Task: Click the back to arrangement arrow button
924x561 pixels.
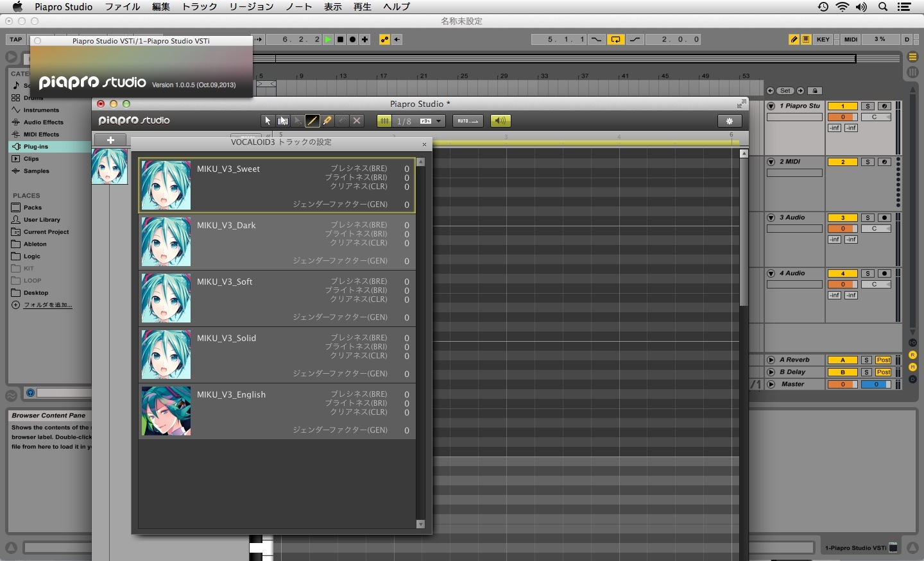Action: point(397,39)
